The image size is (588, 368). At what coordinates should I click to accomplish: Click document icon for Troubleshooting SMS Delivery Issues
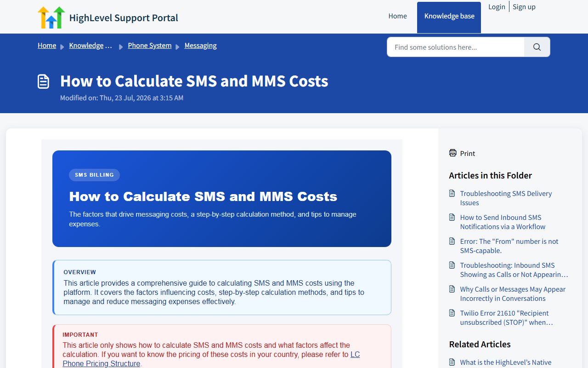click(x=452, y=194)
